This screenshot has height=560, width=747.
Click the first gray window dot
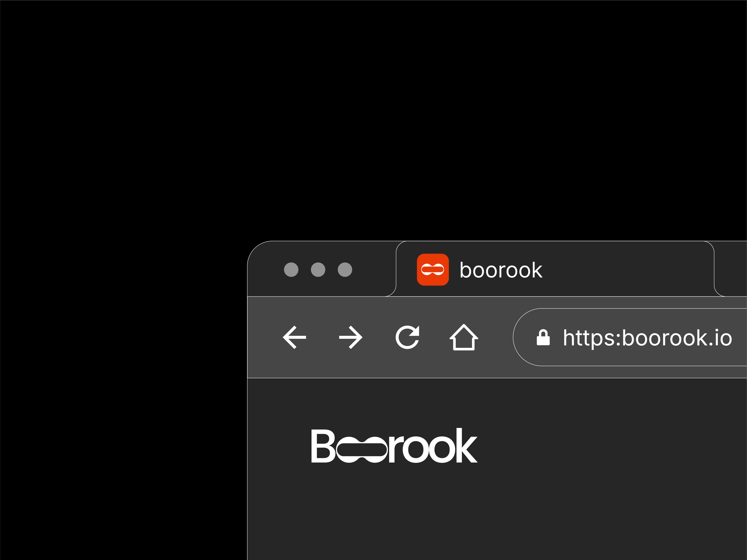[291, 270]
